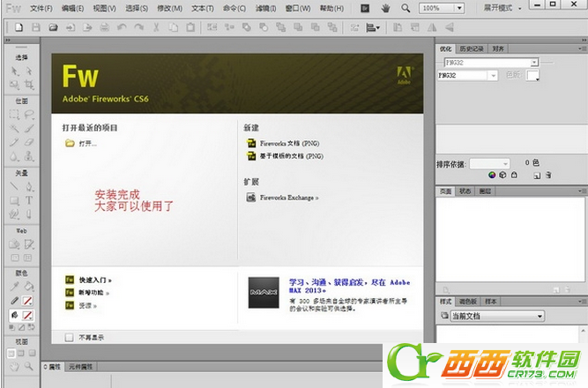This screenshot has width=588, height=388.
Task: Click the fill color swatch
Action: (27, 315)
